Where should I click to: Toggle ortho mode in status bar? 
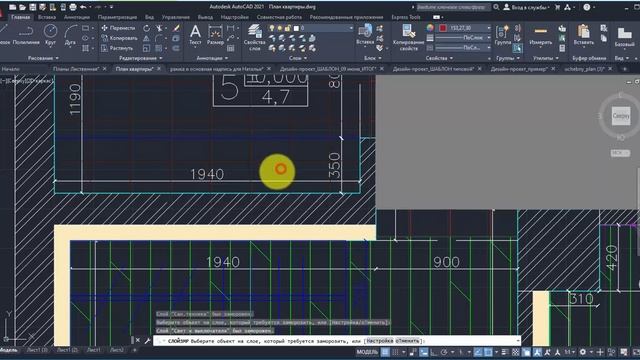click(x=433, y=352)
